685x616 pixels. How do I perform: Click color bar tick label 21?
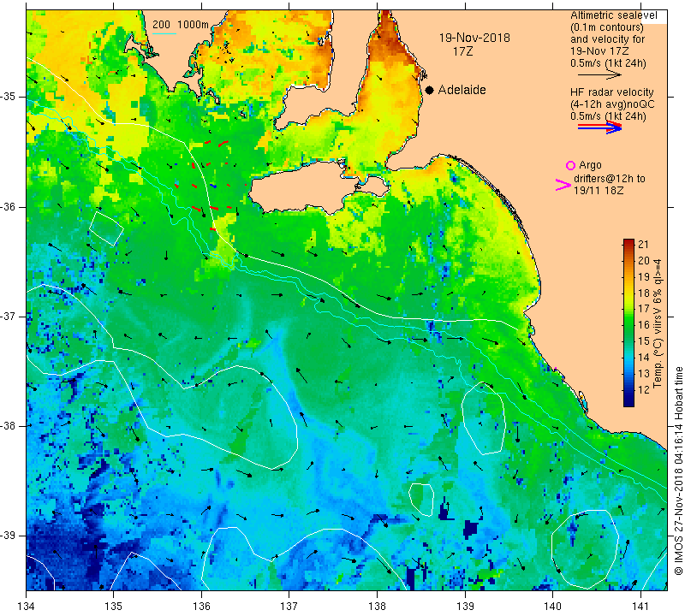(644, 245)
